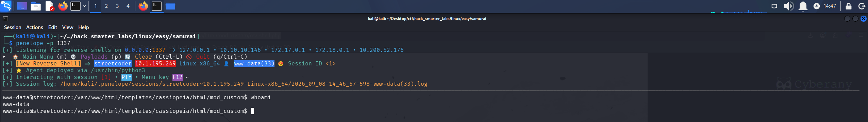Minimize the terminal window
This screenshot has height=122, width=868.
[847, 19]
